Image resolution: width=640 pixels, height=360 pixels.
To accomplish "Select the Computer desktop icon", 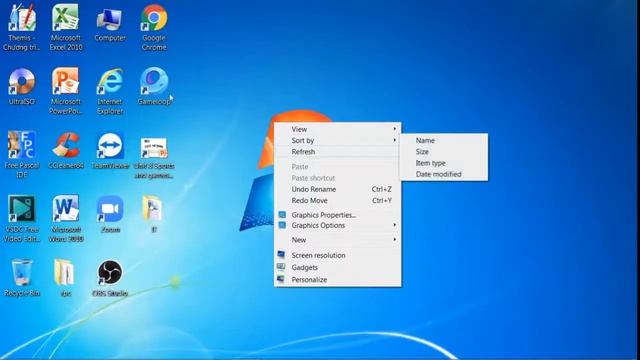I will (x=110, y=24).
